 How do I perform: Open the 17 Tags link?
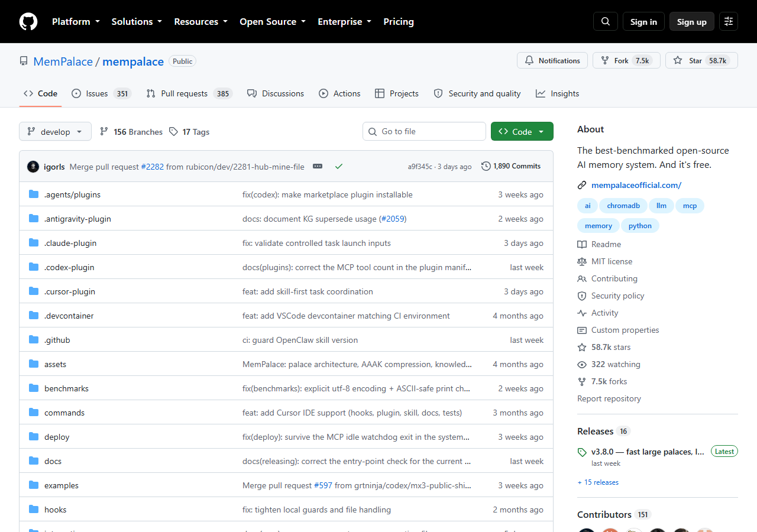(x=189, y=132)
